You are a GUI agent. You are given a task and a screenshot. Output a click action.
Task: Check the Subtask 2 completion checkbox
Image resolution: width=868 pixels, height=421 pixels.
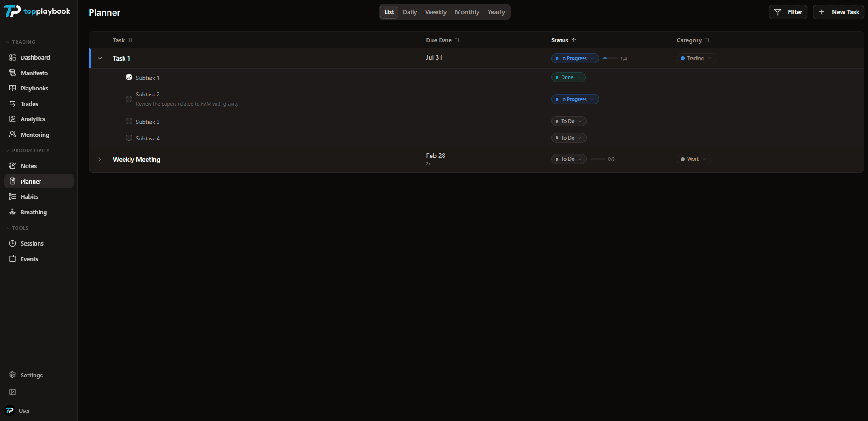[x=129, y=99]
